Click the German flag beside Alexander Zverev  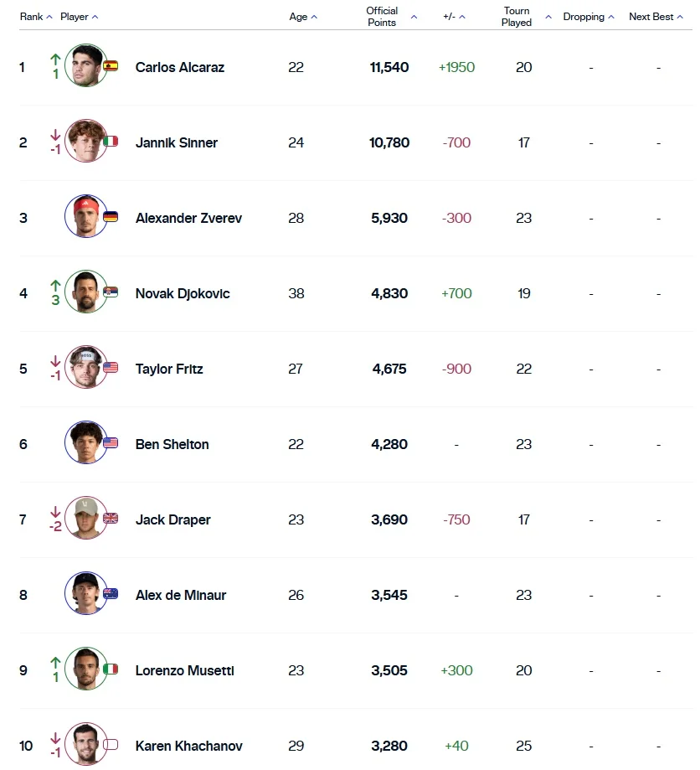tap(111, 217)
